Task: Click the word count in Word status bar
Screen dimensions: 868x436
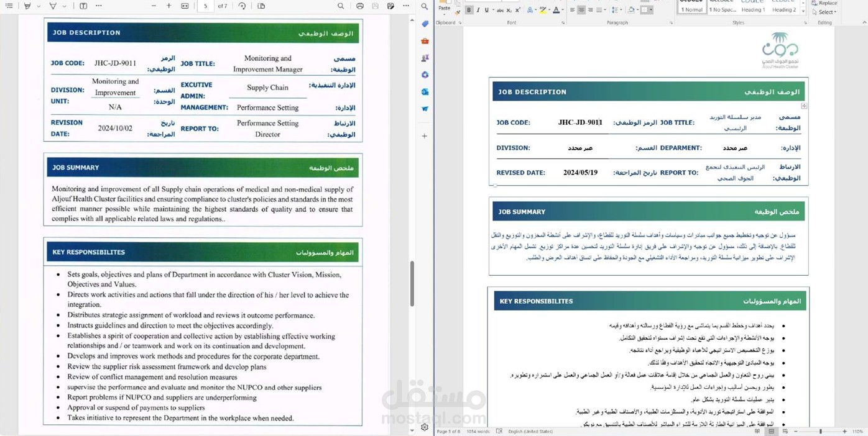Action: 478,431
